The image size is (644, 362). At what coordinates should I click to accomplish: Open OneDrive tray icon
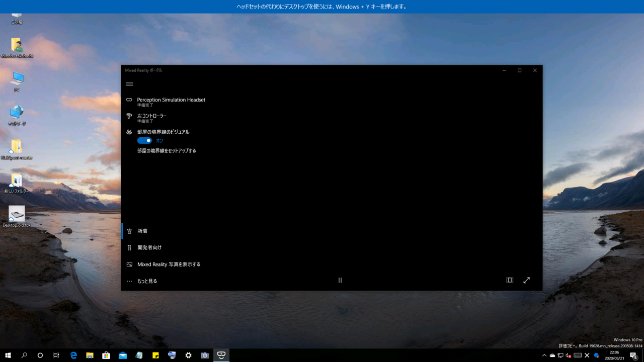tap(552, 355)
